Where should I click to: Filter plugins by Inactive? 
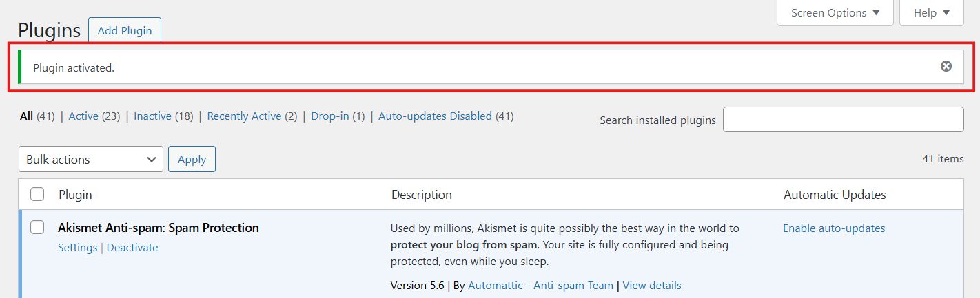pyautogui.click(x=152, y=116)
